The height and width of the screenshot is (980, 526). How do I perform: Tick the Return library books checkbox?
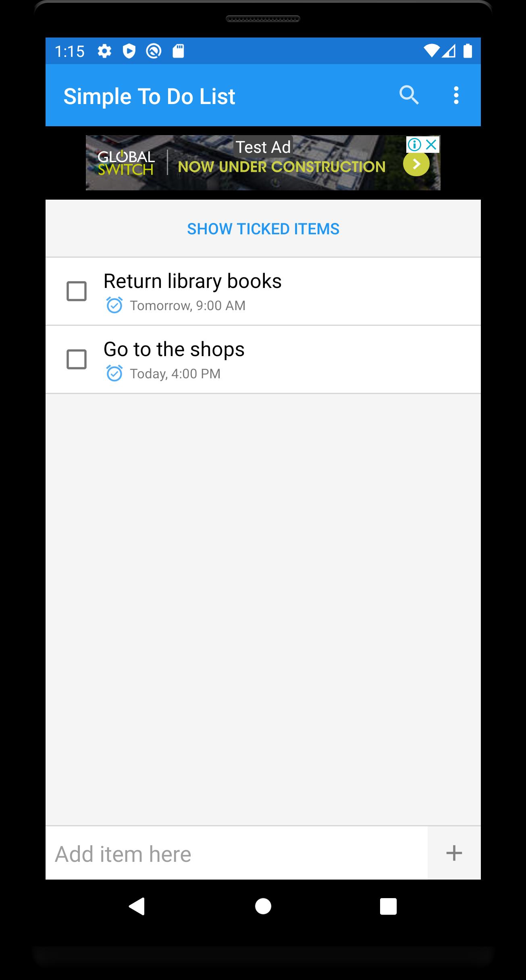(77, 291)
